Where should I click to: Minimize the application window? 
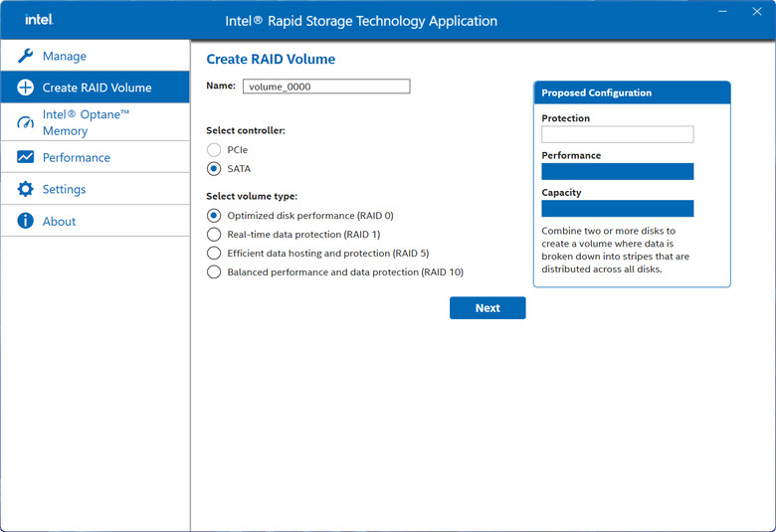[722, 11]
